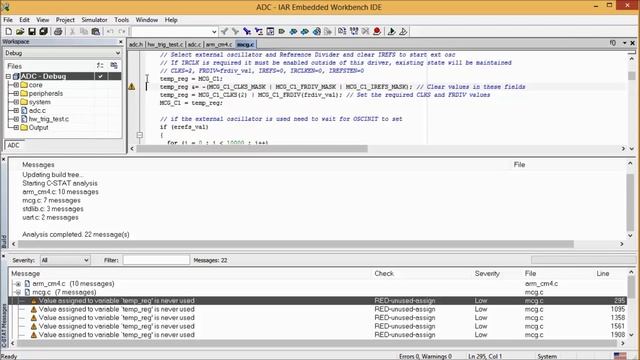Click the Compile toolbar icon
640x360 pixels.
coord(342,31)
